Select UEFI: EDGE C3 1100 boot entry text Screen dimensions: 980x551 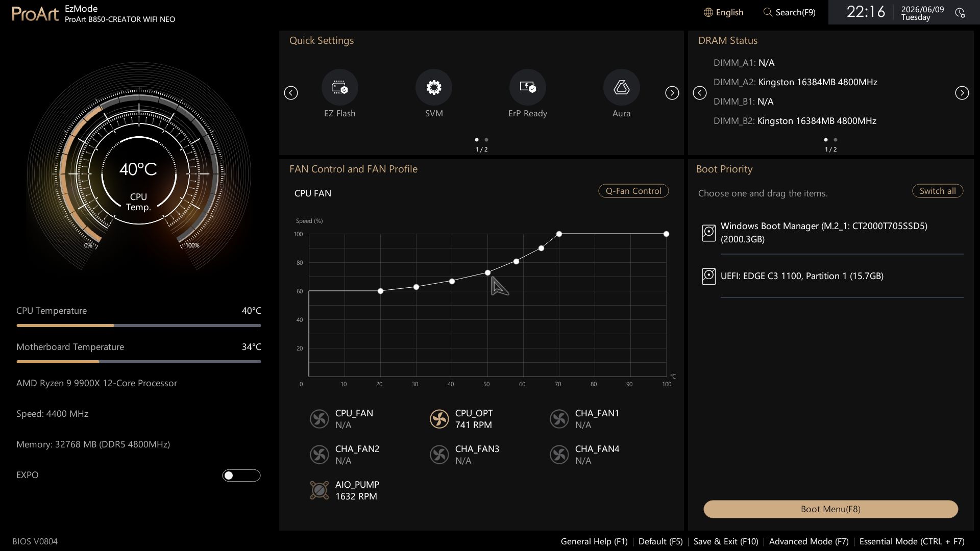pyautogui.click(x=802, y=276)
